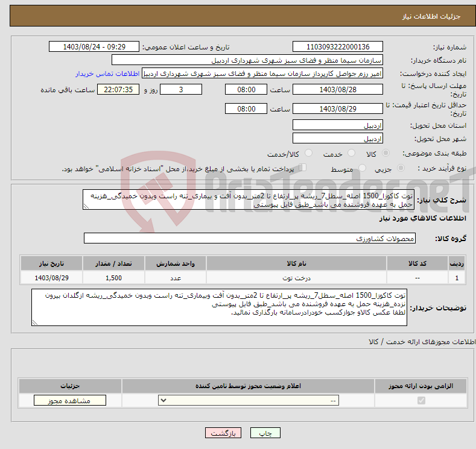Open the permit status dropdown

coord(249,401)
